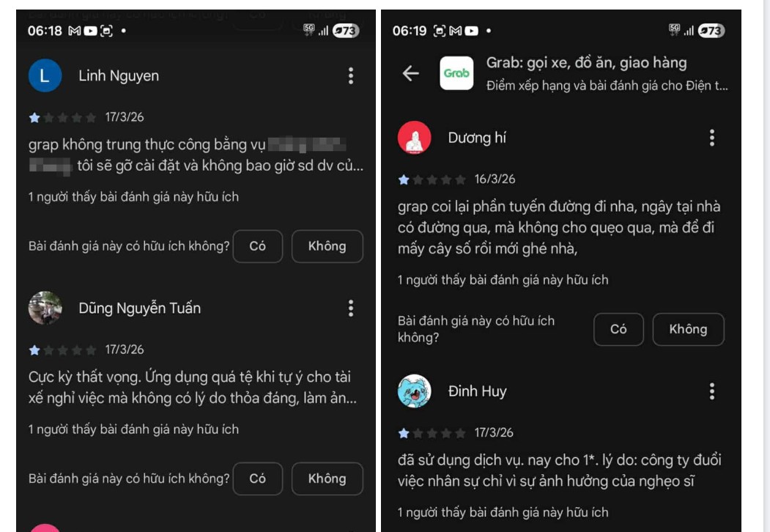This screenshot has width=770, height=532.
Task: Open the three-dot menu for Dũng Nguyễn Tuấn's review
Action: tap(351, 309)
